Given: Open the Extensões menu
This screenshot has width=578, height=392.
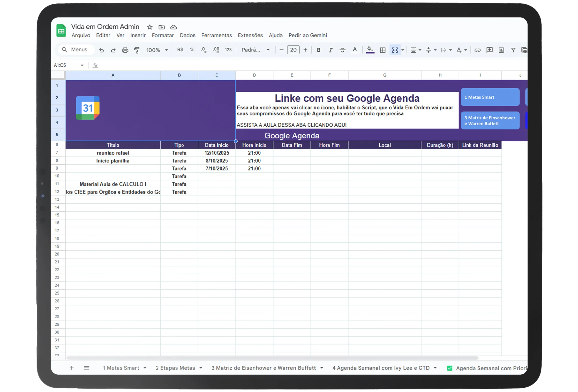Looking at the screenshot, I should pyautogui.click(x=250, y=35).
